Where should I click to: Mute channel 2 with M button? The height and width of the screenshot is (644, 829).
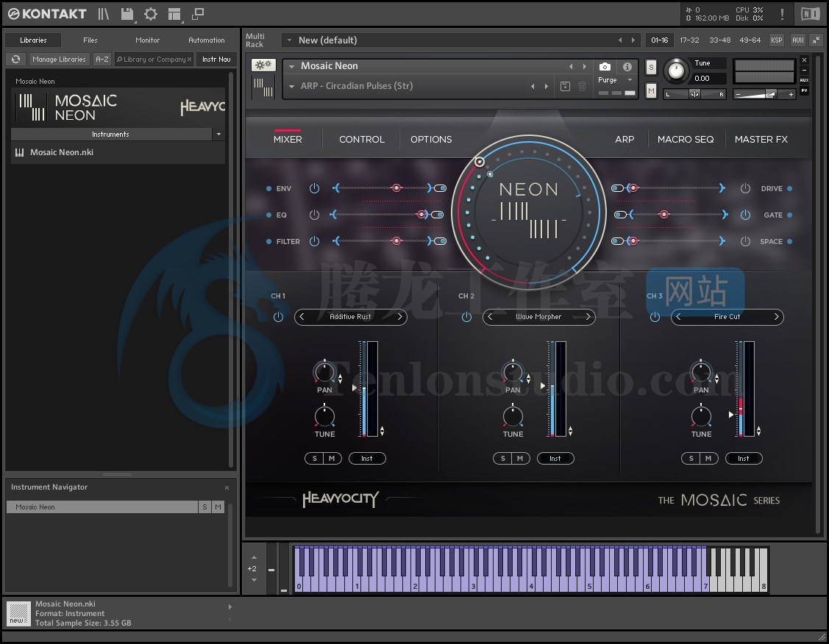pos(520,459)
